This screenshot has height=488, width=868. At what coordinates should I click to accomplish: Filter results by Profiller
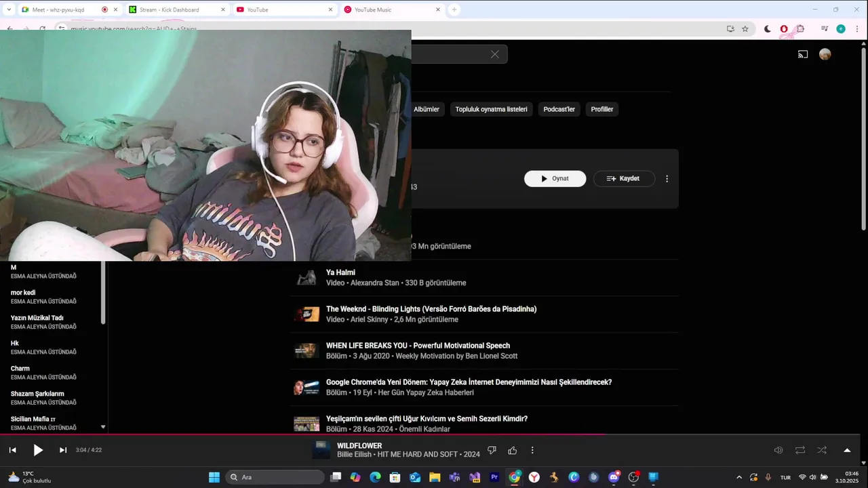coord(602,109)
